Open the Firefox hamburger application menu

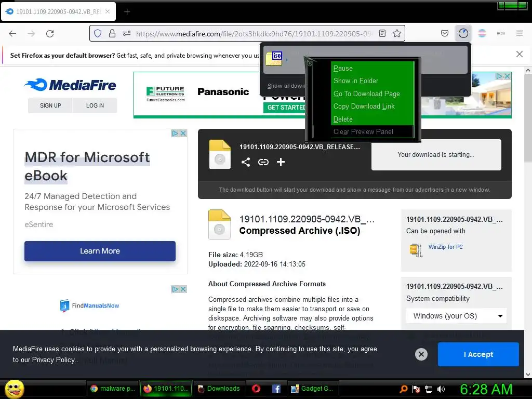click(x=520, y=33)
